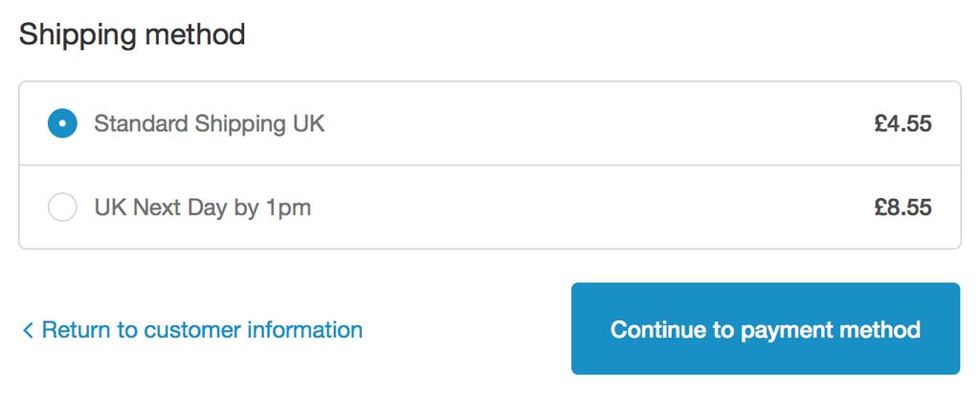Viewport: 980px width, 396px height.
Task: Select the Standard Shipping UK radio button
Action: [62, 123]
